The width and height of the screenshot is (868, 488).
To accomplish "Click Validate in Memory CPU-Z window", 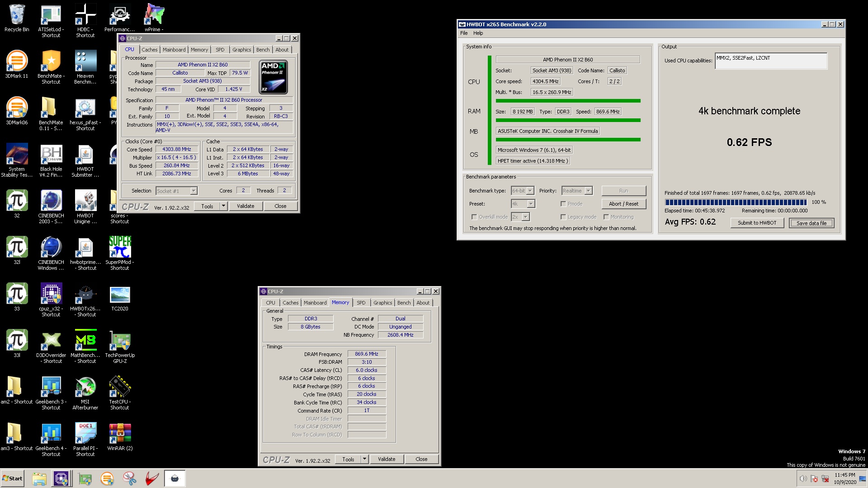I will pos(387,459).
